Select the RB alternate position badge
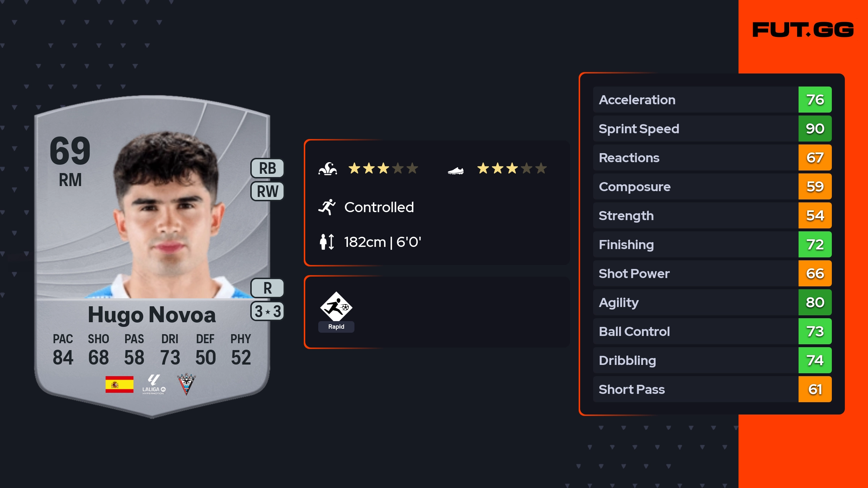Image resolution: width=868 pixels, height=488 pixels. point(267,168)
